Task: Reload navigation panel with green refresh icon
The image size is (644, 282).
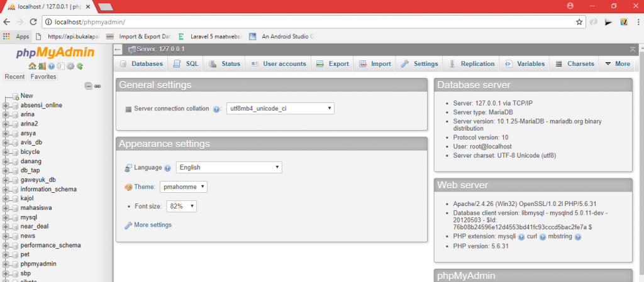Action: [x=80, y=66]
